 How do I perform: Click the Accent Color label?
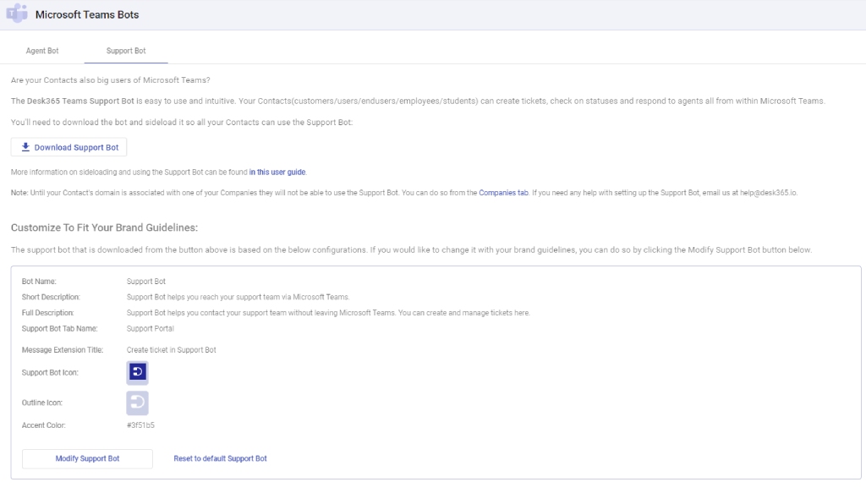tap(44, 425)
